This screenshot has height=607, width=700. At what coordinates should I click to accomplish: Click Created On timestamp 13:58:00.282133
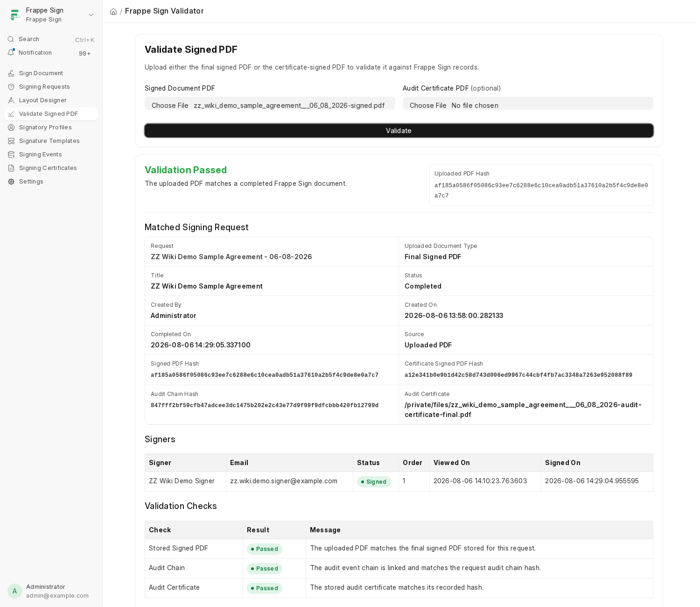tap(454, 316)
